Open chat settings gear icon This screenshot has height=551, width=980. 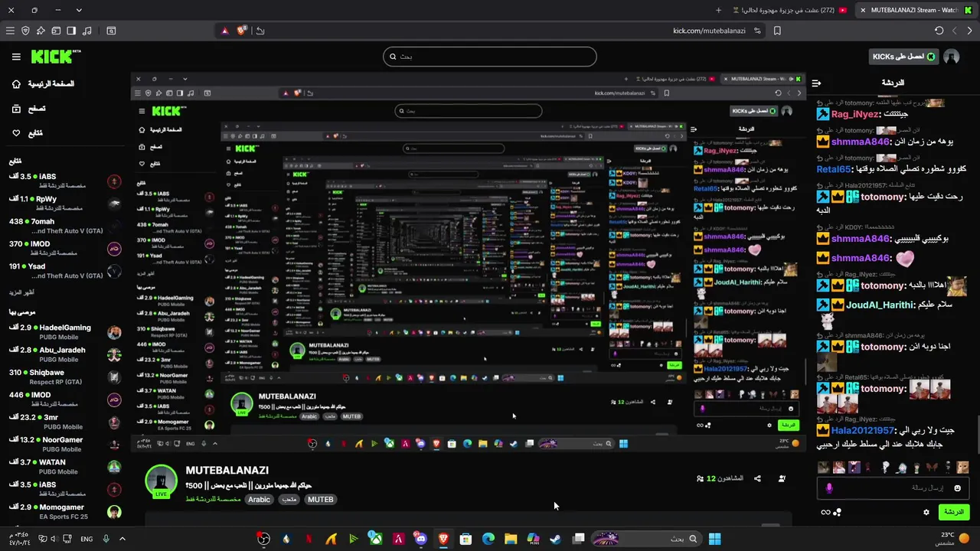coord(926,512)
